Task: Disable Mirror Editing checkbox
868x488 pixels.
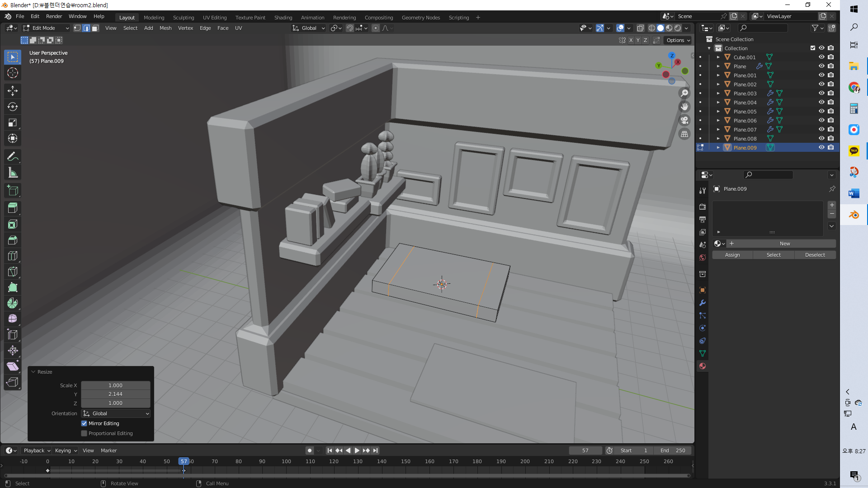Action: [x=84, y=423]
